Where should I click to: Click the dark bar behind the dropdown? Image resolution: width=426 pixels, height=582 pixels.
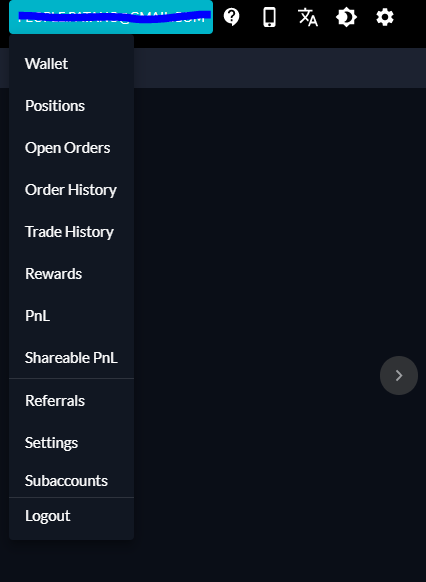(280, 68)
